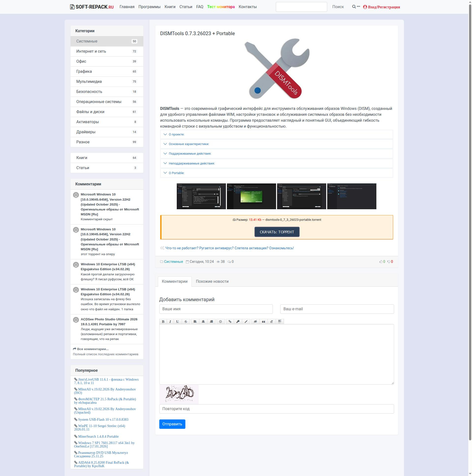The image size is (472, 476).
Task: Open the 'Программы' menu item
Action: coord(149,7)
